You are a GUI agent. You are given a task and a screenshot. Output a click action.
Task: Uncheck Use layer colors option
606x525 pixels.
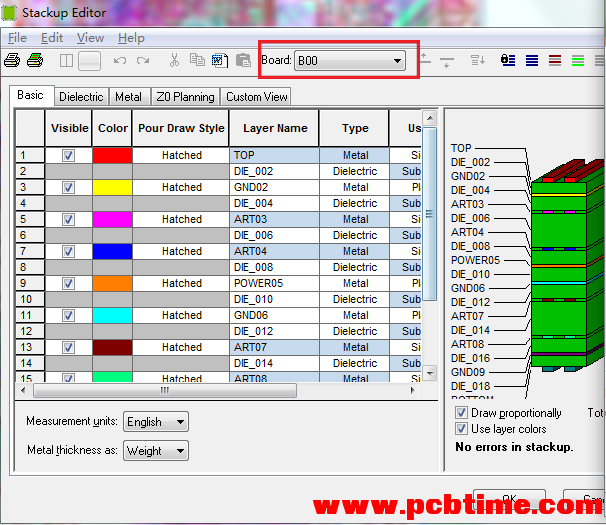pos(461,429)
